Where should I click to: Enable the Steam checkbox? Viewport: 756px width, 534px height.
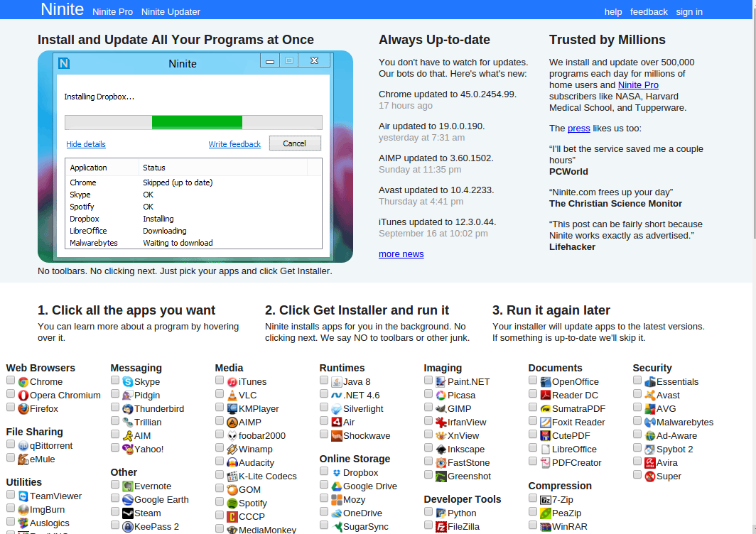coord(115,512)
